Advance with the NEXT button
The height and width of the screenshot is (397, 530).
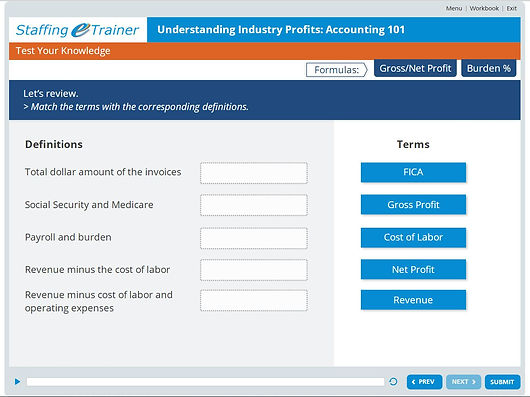click(x=463, y=382)
